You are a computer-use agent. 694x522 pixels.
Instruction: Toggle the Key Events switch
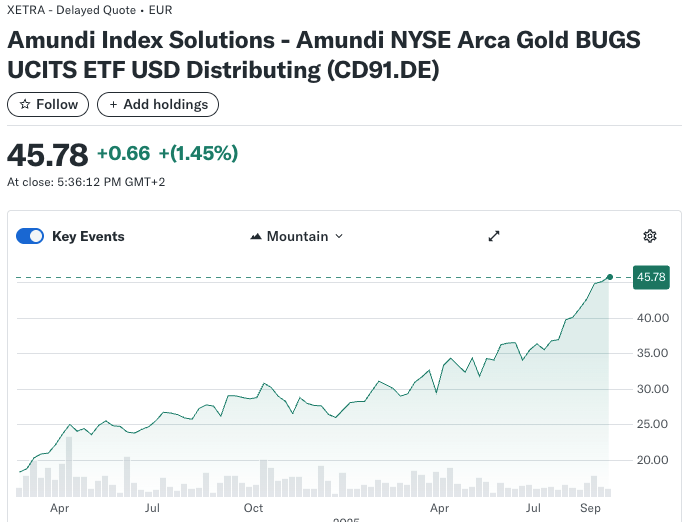pos(30,236)
